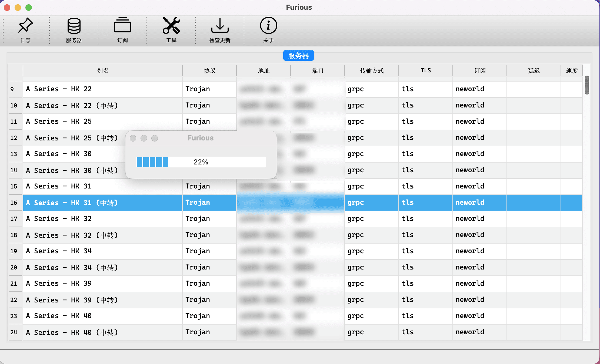The width and height of the screenshot is (600, 364).
Task: Click the 速度 speed column header
Action: pos(572,71)
